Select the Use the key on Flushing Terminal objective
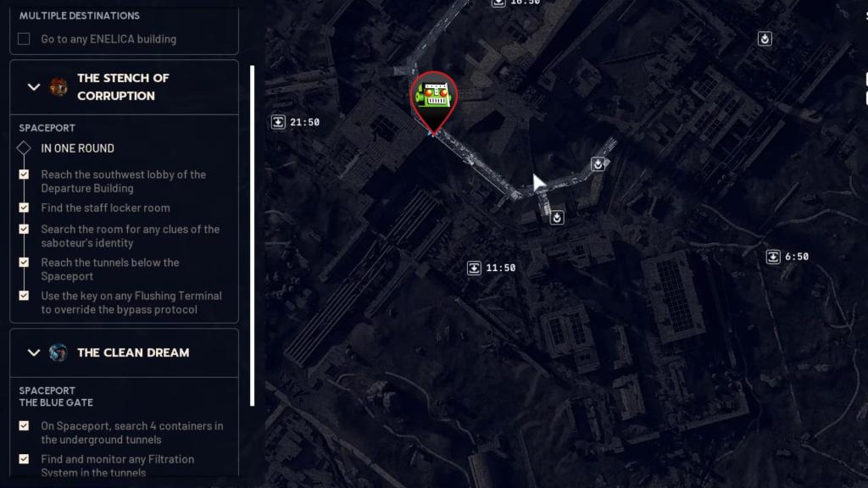The image size is (868, 488). (131, 302)
